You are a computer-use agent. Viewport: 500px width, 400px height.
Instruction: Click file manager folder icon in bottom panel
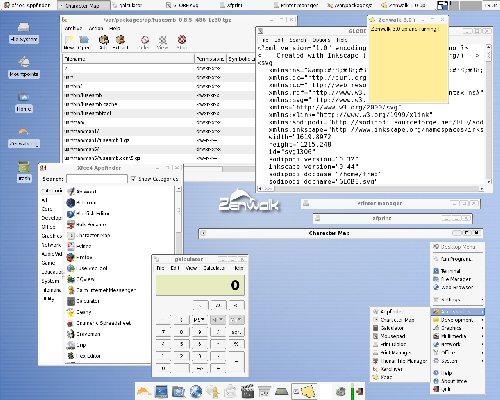click(x=179, y=392)
